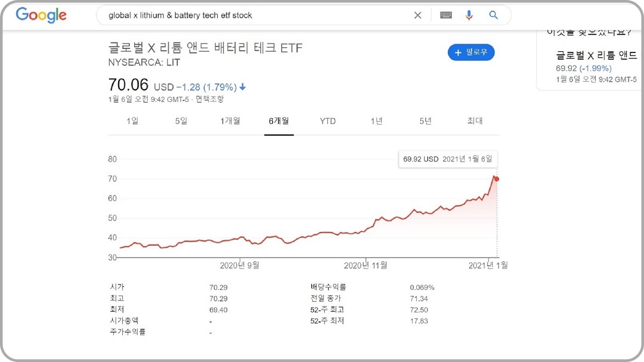Click the 시가총액 label

124,320
